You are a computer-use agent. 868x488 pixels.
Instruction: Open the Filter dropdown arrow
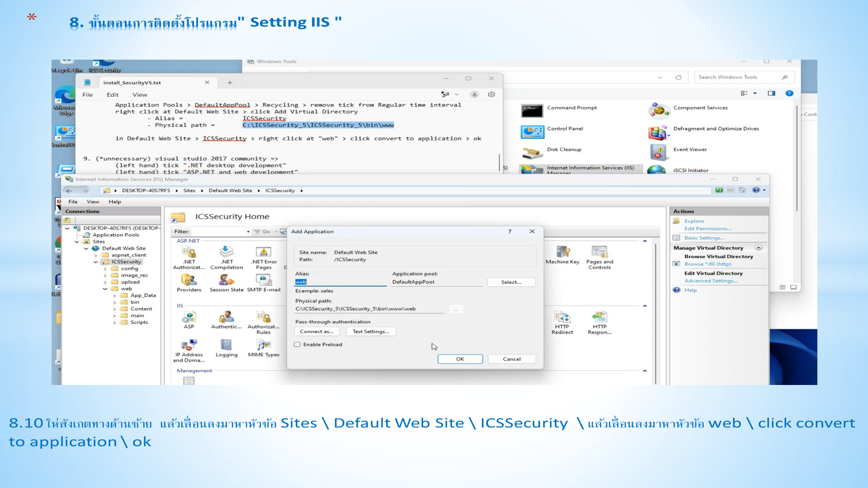click(x=248, y=232)
